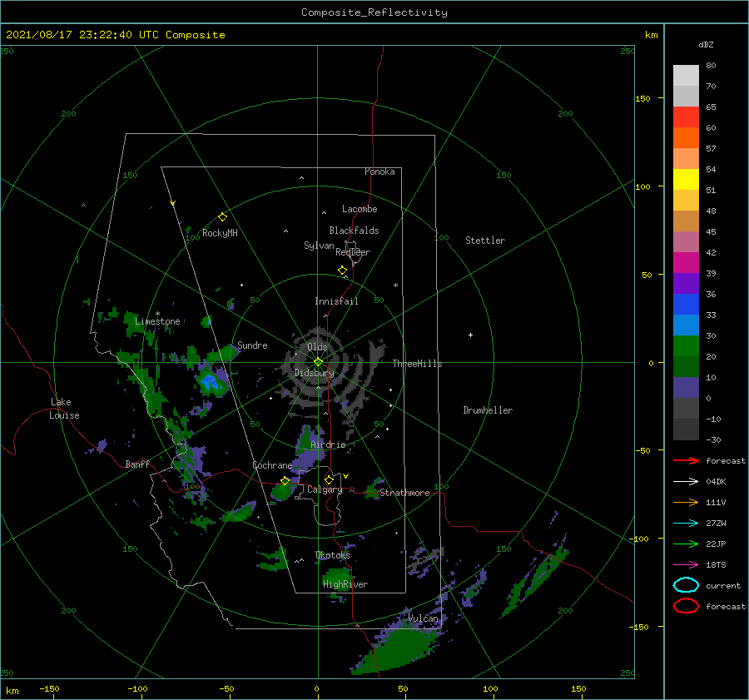The width and height of the screenshot is (749, 700).
Task: Click the white 04DK arrow icon
Action: point(686,481)
